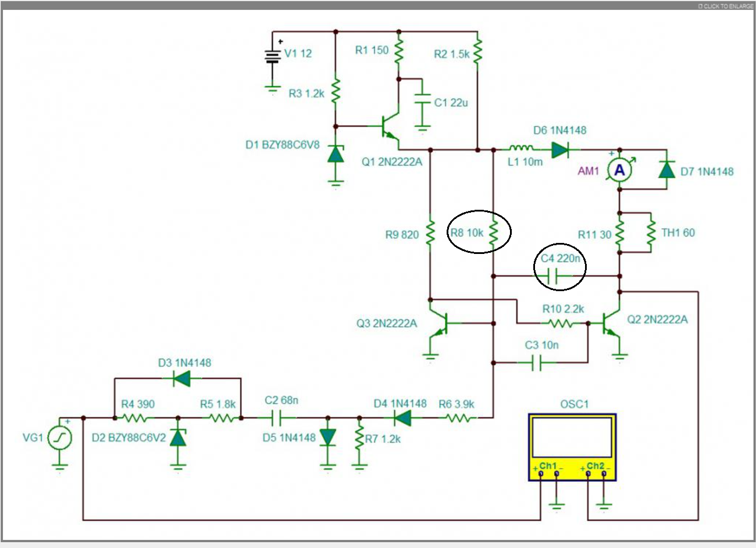
Task: Select the R10 2.2k resistor symbol
Action: (x=561, y=323)
